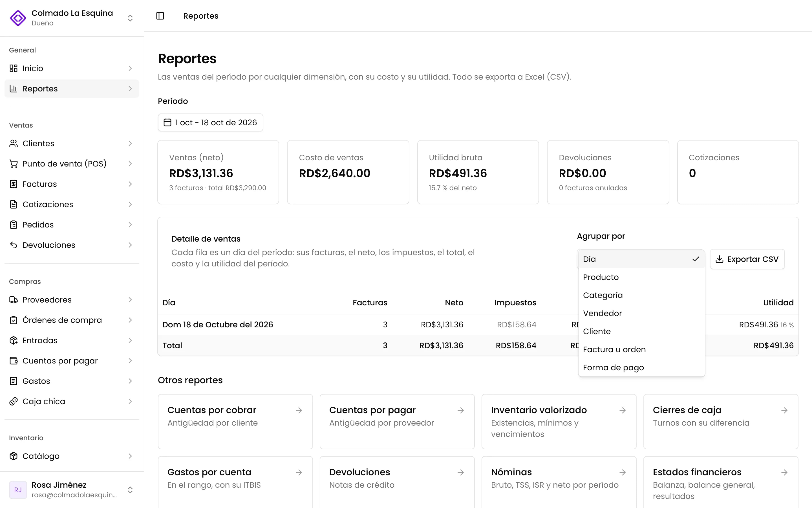Viewport: 812px width, 508px height.
Task: Open Caja chica in the sidebar
Action: click(72, 402)
